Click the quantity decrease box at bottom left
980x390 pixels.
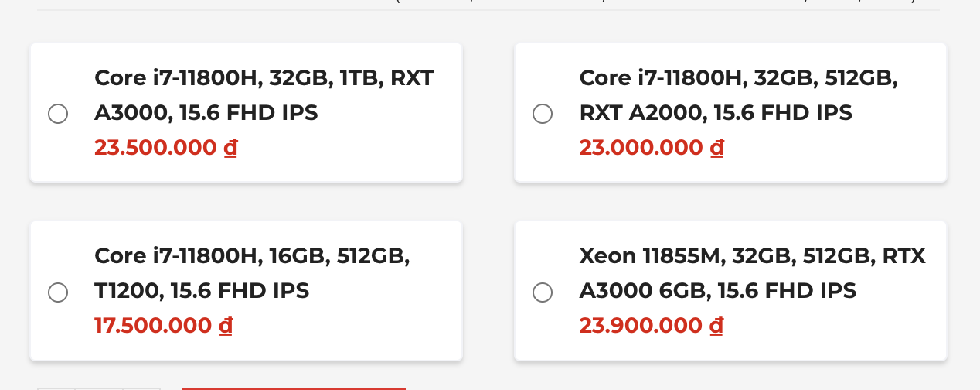click(x=56, y=388)
